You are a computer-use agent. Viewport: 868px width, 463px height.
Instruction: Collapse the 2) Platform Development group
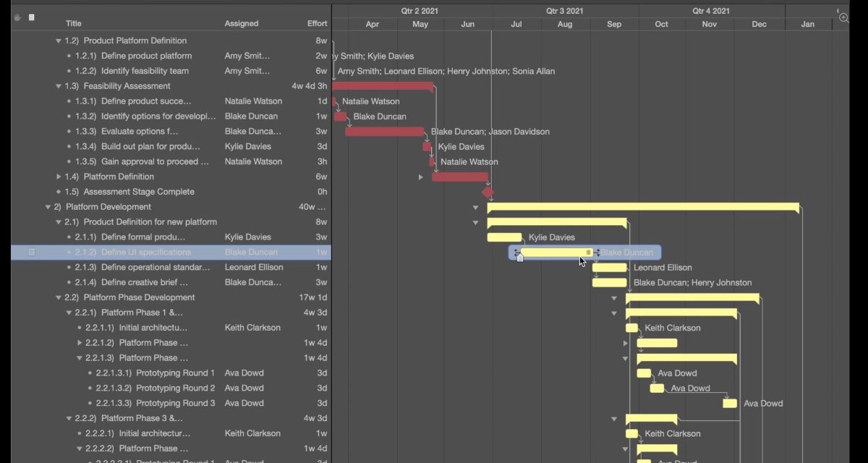pyautogui.click(x=48, y=208)
